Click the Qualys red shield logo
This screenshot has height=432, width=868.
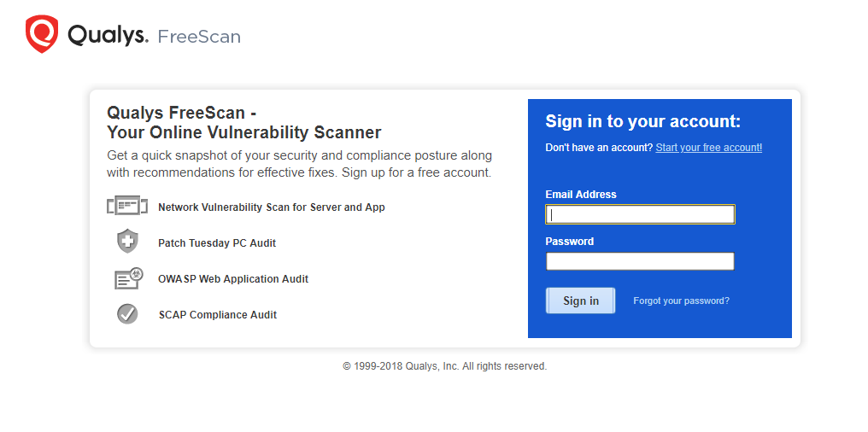point(42,34)
